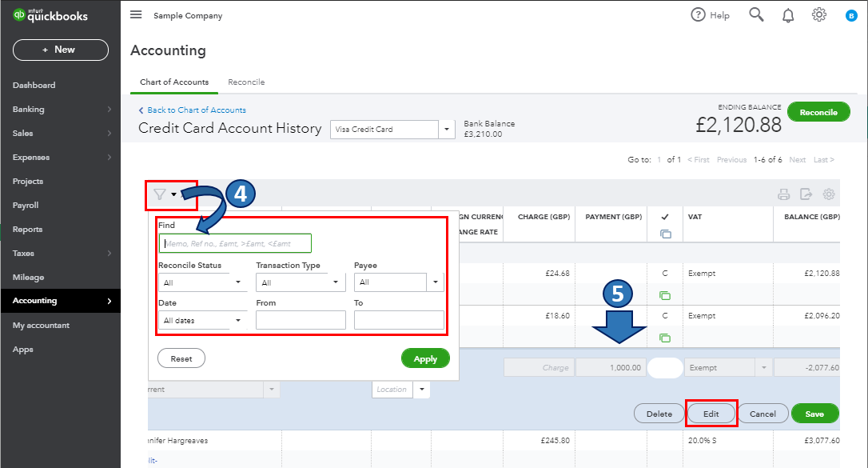The width and height of the screenshot is (868, 468).
Task: Expand the Taxes submenu chevron
Action: tap(109, 253)
